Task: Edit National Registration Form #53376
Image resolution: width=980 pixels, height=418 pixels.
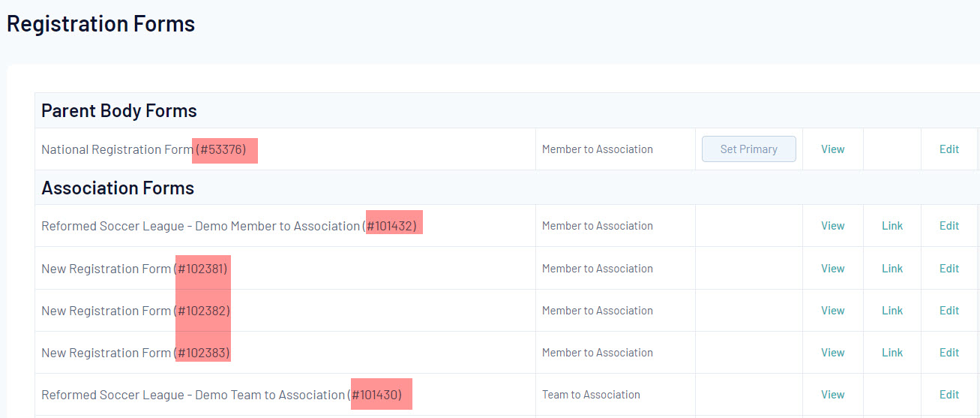Action: tap(949, 149)
